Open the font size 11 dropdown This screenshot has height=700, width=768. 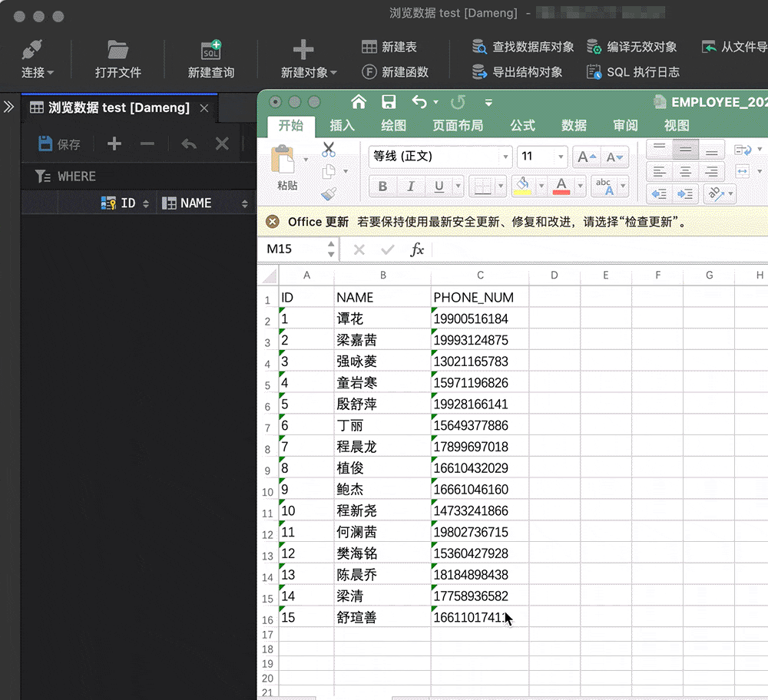pyautogui.click(x=561, y=157)
